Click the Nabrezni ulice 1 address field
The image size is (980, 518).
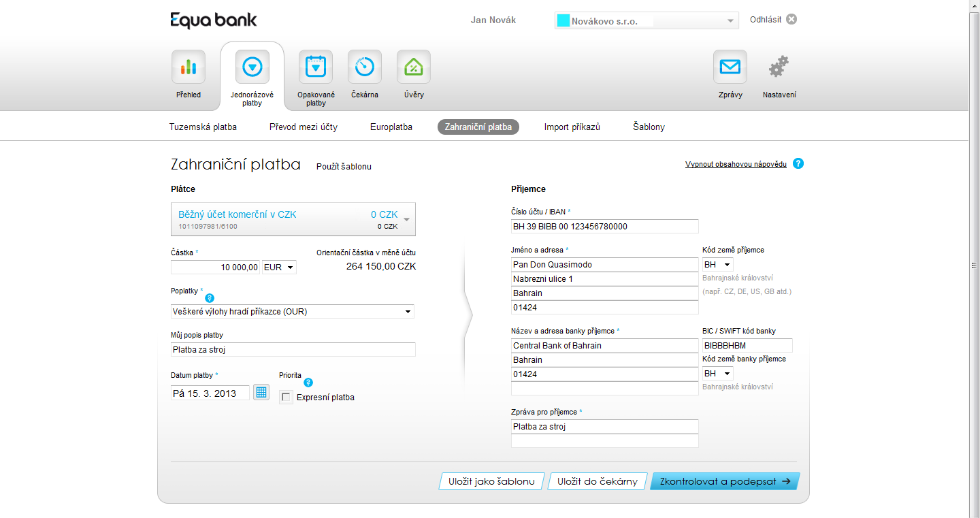coord(605,278)
